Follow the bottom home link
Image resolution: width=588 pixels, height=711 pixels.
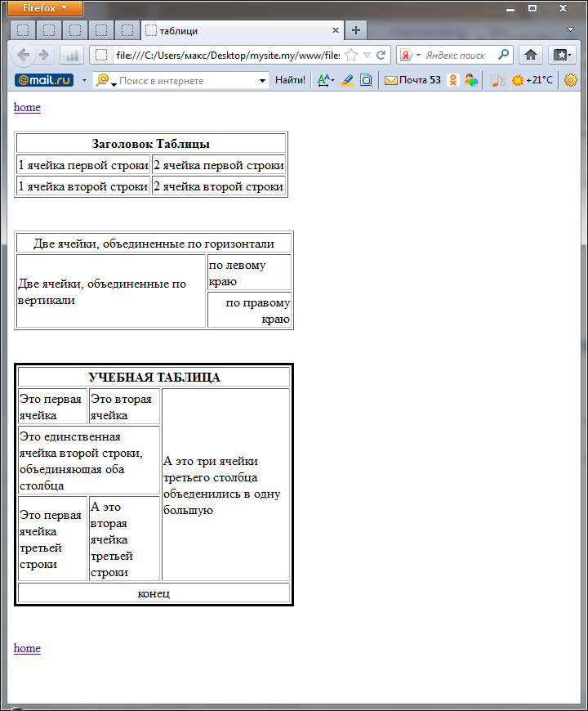[27, 648]
